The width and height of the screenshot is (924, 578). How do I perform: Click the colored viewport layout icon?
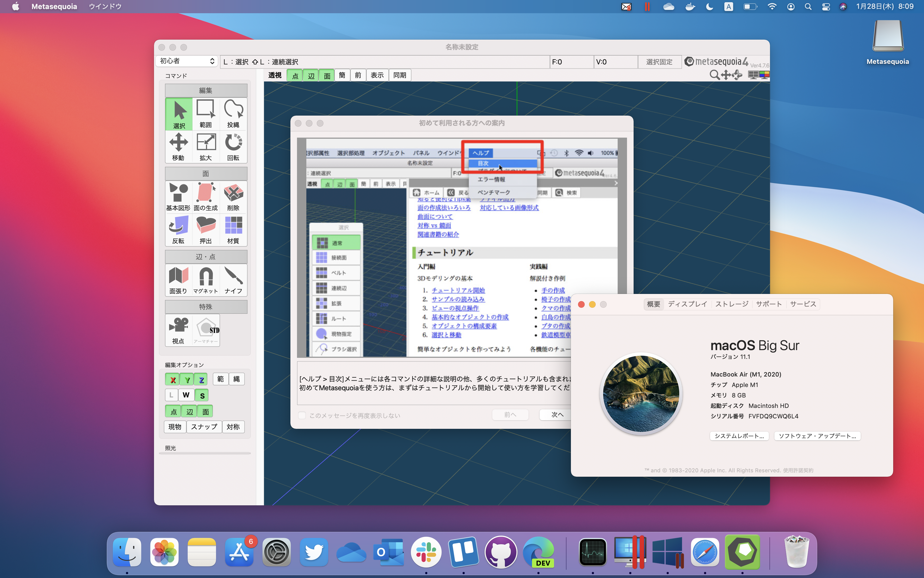764,75
